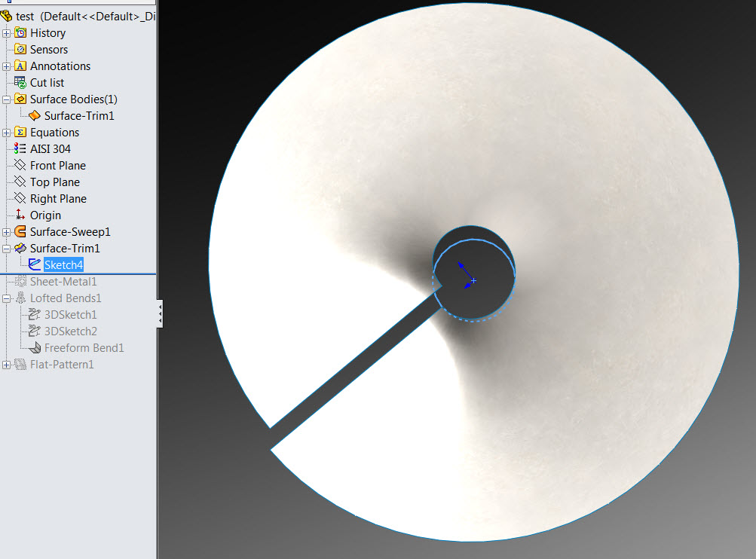Click the Equations sigma icon
Image resolution: width=756 pixels, height=559 pixels.
pyautogui.click(x=20, y=132)
